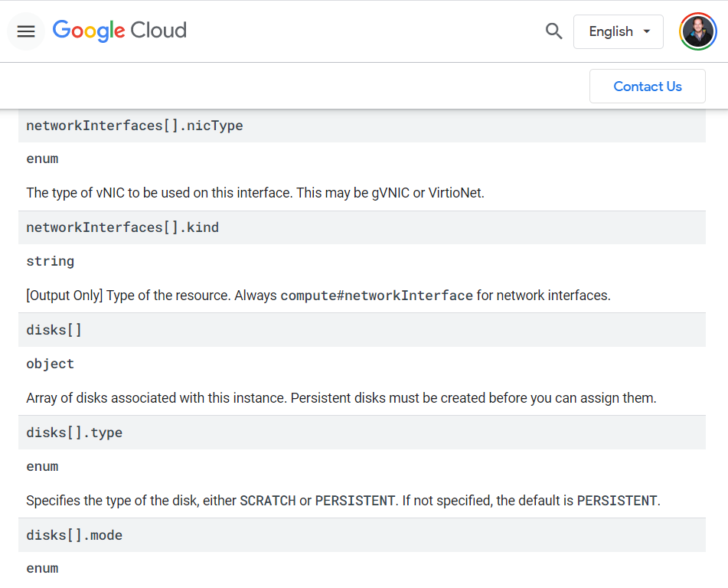Select the networkInterfaces[].kind field header
728x588 pixels.
coord(361,227)
